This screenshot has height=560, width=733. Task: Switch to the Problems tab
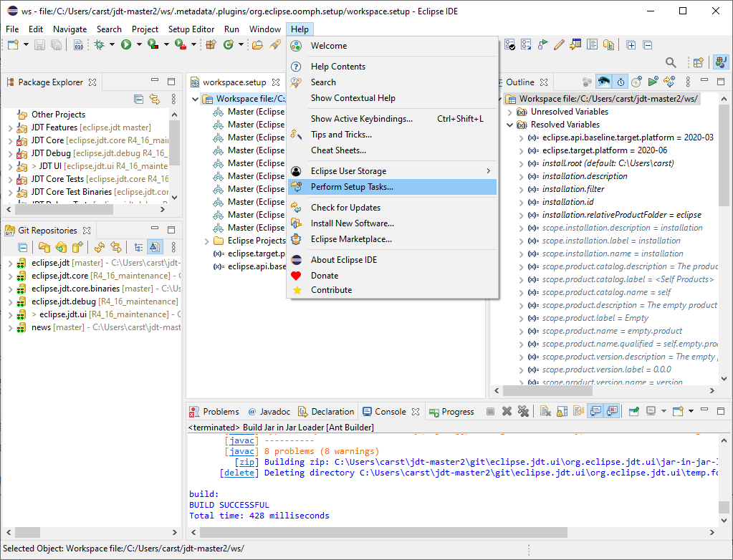tap(214, 412)
